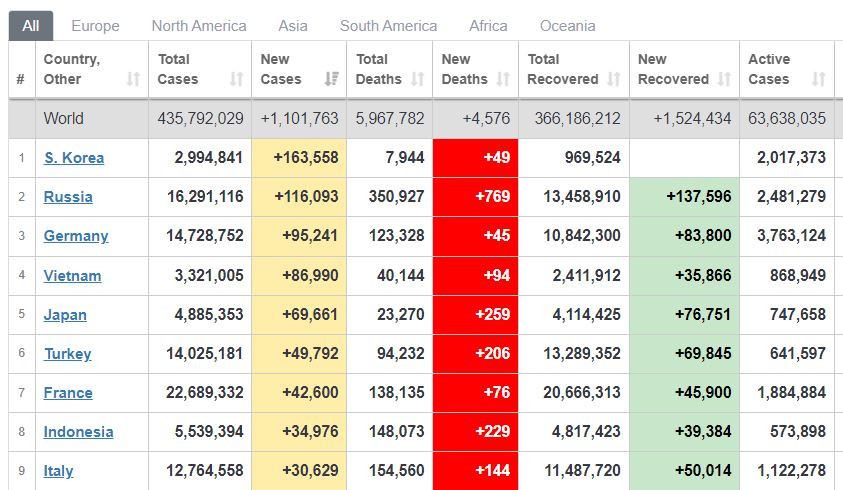
Task: Open the France country link
Action: pos(68,393)
